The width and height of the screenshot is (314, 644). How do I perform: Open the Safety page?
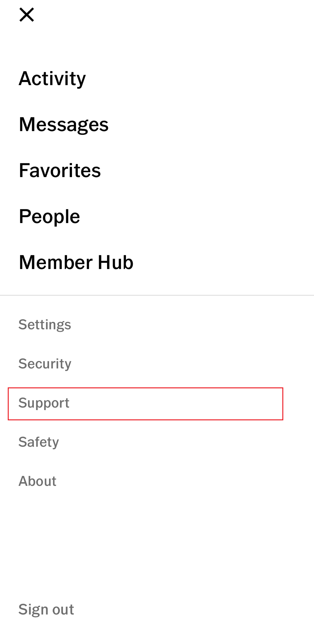point(38,442)
